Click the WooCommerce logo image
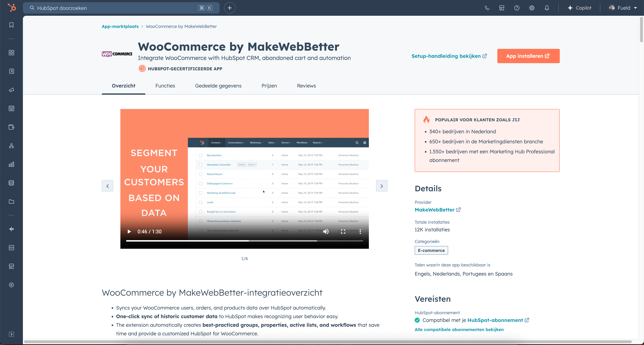 [x=117, y=54]
